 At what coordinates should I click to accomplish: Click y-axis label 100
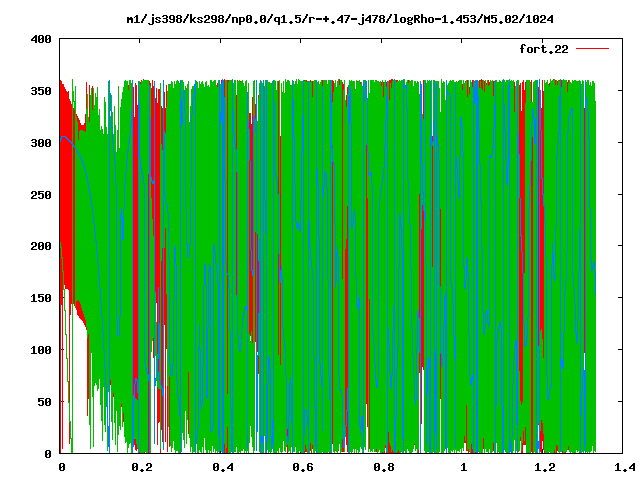click(x=41, y=350)
